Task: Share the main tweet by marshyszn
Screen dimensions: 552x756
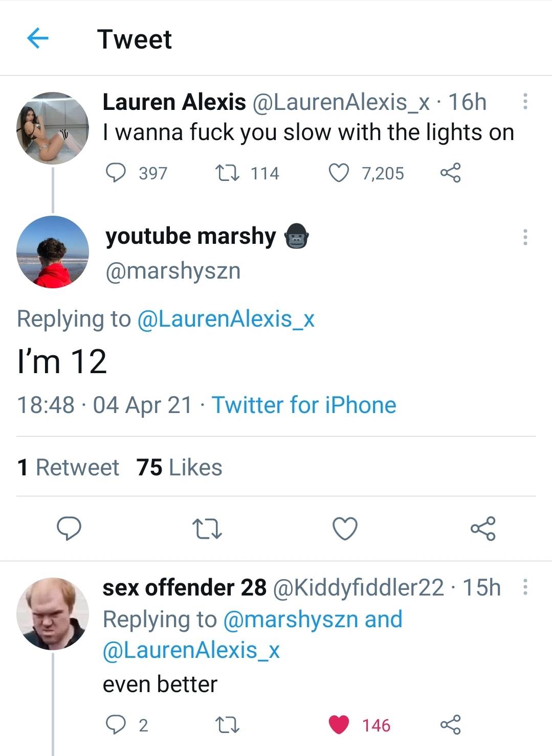Action: (x=483, y=529)
